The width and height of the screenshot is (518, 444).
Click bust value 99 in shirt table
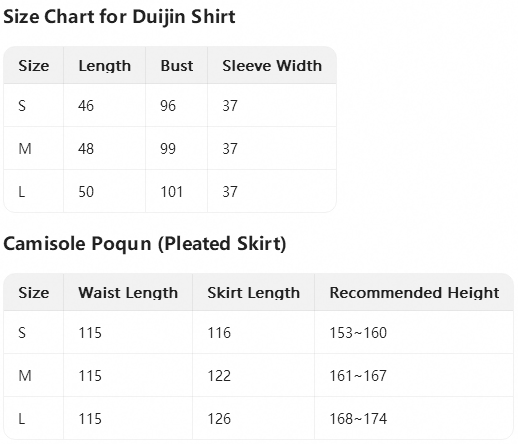(168, 149)
